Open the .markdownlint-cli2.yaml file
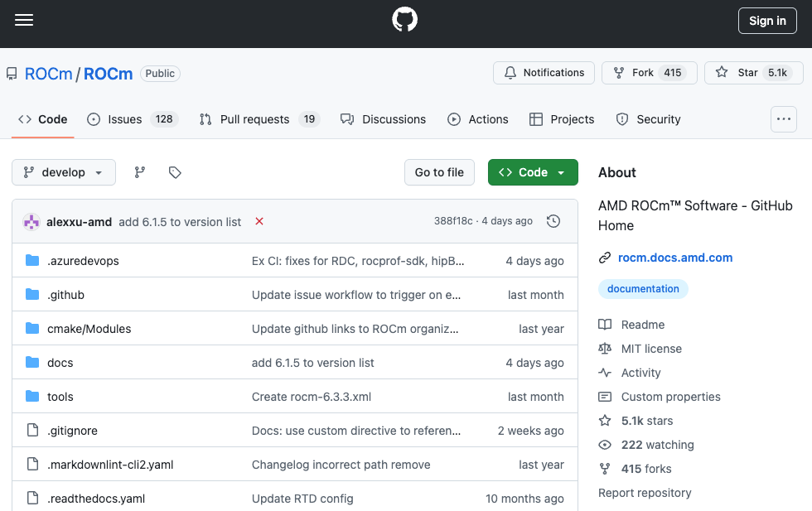 (110, 465)
